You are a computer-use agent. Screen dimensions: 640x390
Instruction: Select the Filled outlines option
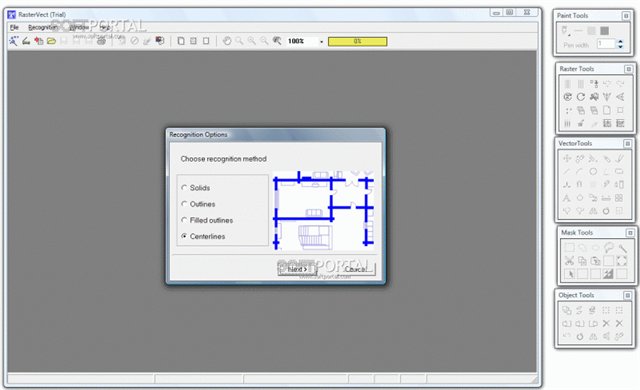click(x=184, y=220)
